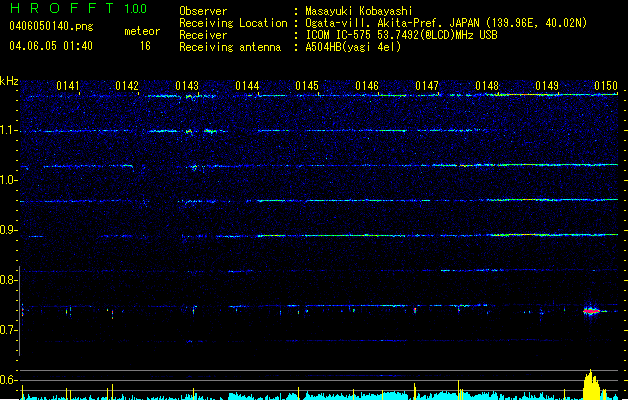Viewport: 629px width, 400px height.
Task: Click the 0142 time marker
Action: [127, 85]
